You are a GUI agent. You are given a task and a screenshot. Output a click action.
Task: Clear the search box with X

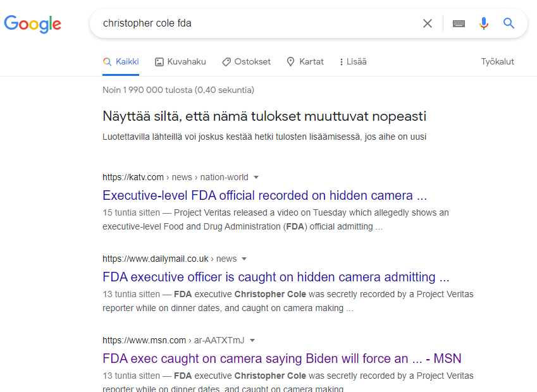[x=428, y=23]
